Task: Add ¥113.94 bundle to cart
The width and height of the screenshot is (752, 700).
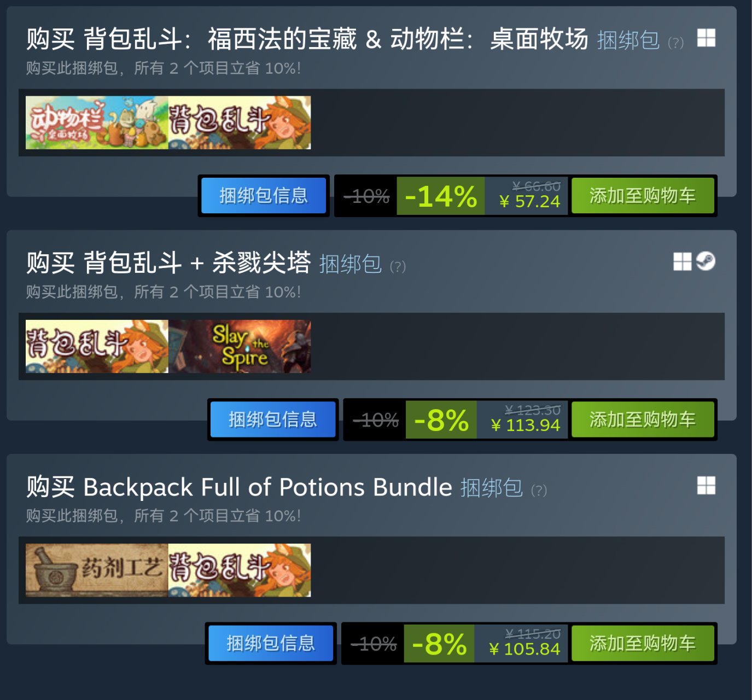Action: (643, 419)
